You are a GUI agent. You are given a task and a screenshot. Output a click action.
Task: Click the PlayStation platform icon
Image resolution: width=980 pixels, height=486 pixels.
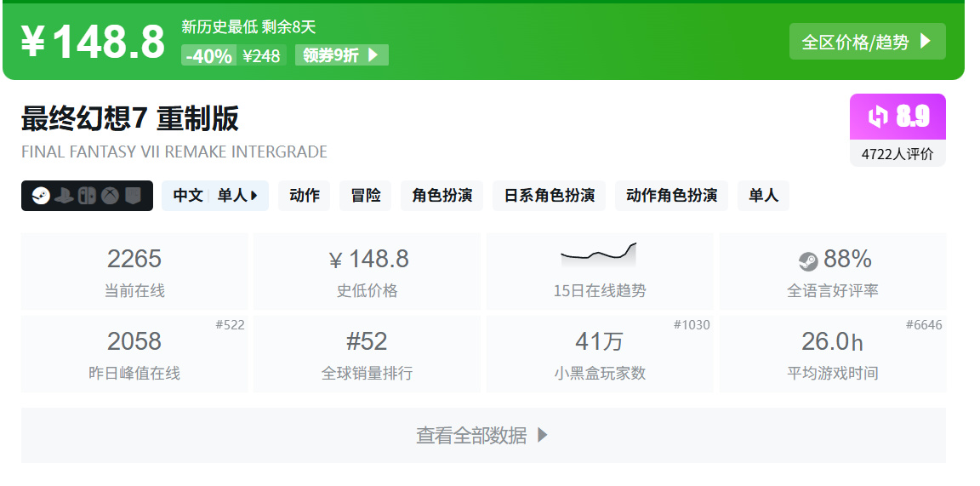pyautogui.click(x=64, y=196)
